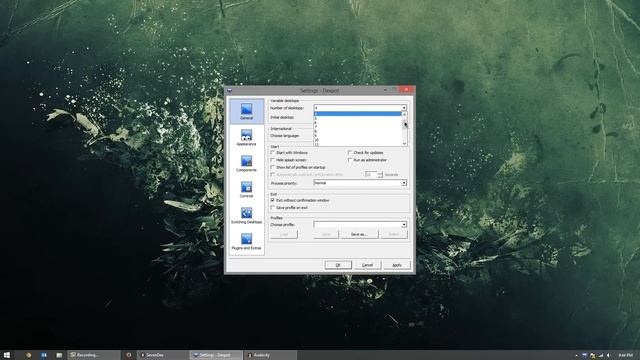Screen dimensions: 640x360
Task: Choose 10 in the desktops list
Action: pos(358,140)
